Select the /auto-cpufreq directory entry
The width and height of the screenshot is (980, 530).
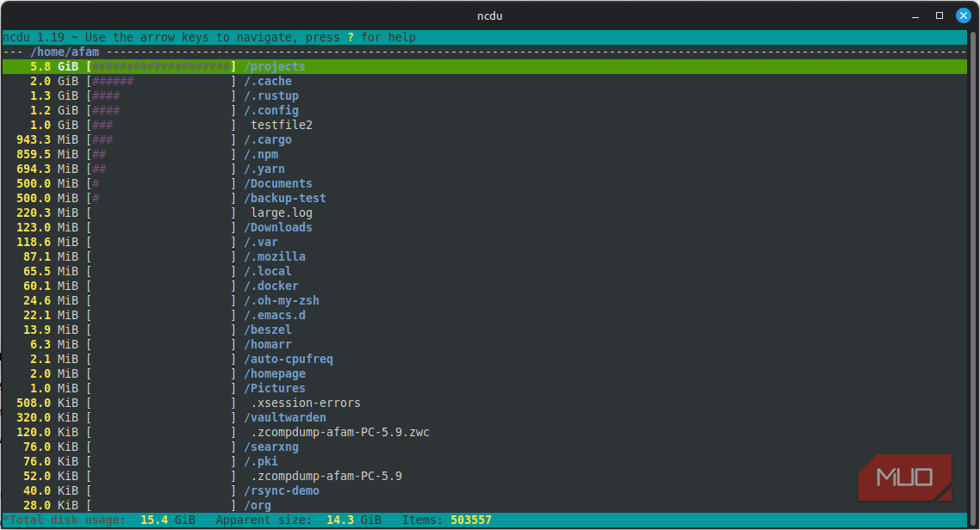[288, 359]
